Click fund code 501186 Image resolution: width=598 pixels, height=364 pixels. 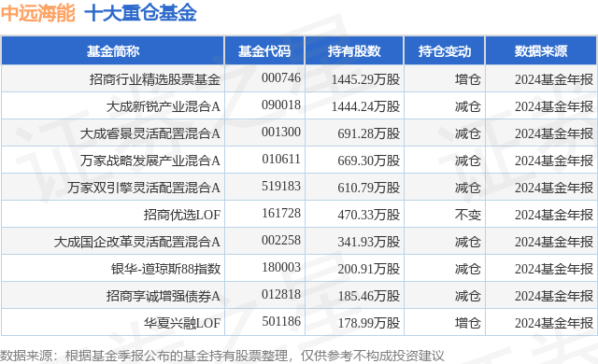[x=281, y=321]
